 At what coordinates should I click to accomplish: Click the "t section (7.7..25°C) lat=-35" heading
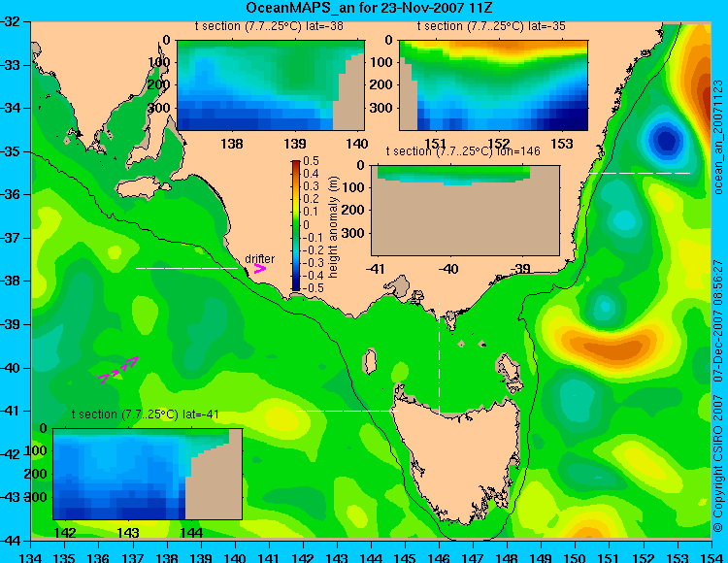pos(491,26)
